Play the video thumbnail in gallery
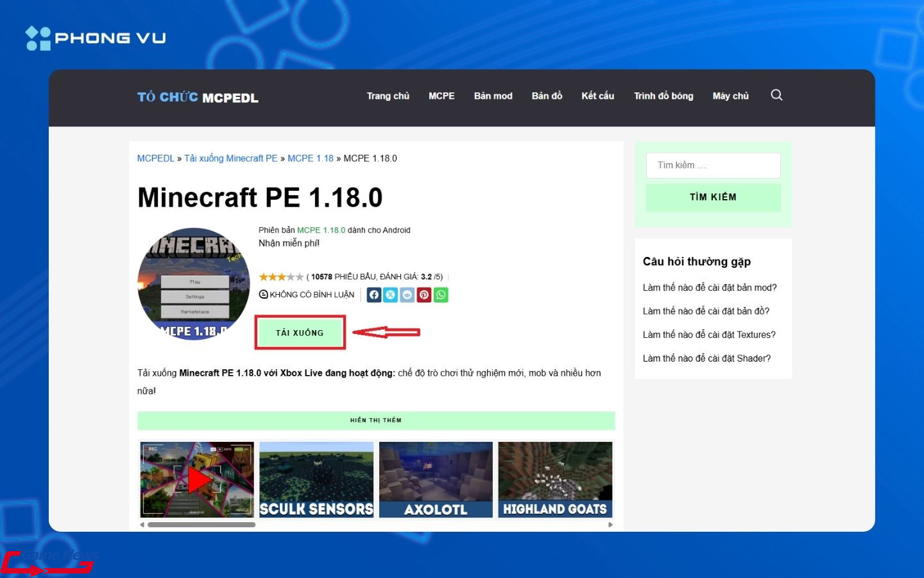Viewport: 924px width, 578px height. (198, 480)
